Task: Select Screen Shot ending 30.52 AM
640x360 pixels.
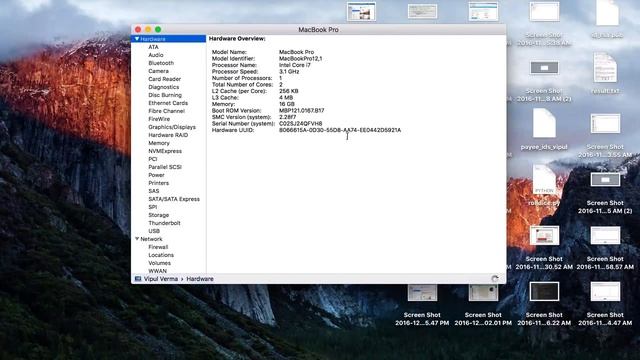Action: pos(544,236)
